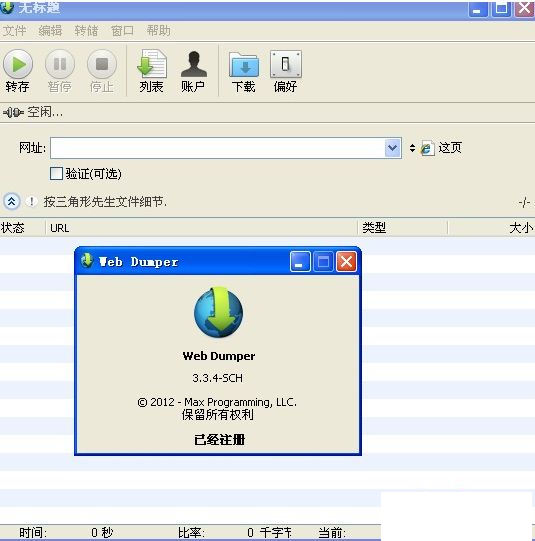Expand the 网址 URL dropdown arrow
The image size is (535, 541).
pyautogui.click(x=393, y=148)
